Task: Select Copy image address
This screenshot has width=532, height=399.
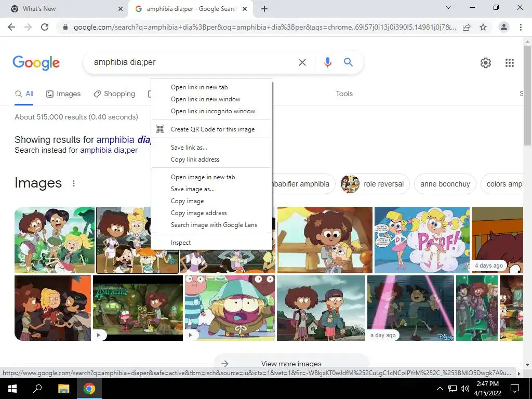Action: click(211, 212)
